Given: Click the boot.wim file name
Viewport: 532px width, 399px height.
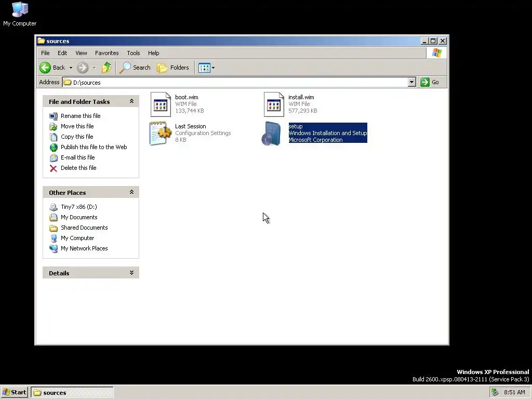Looking at the screenshot, I should (x=187, y=97).
